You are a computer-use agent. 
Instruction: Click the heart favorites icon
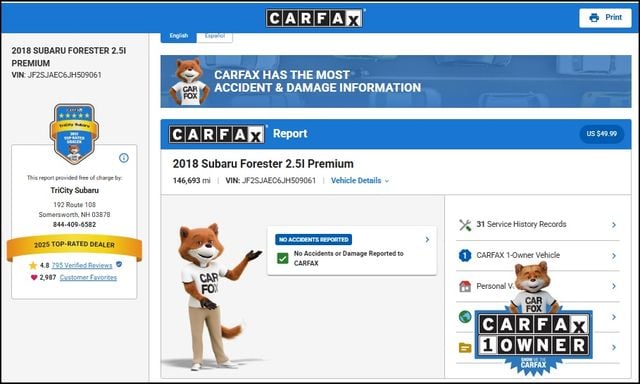[34, 277]
